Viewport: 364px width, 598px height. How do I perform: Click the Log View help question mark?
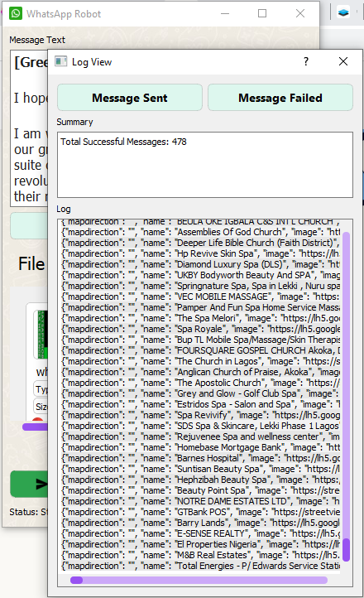pos(306,61)
